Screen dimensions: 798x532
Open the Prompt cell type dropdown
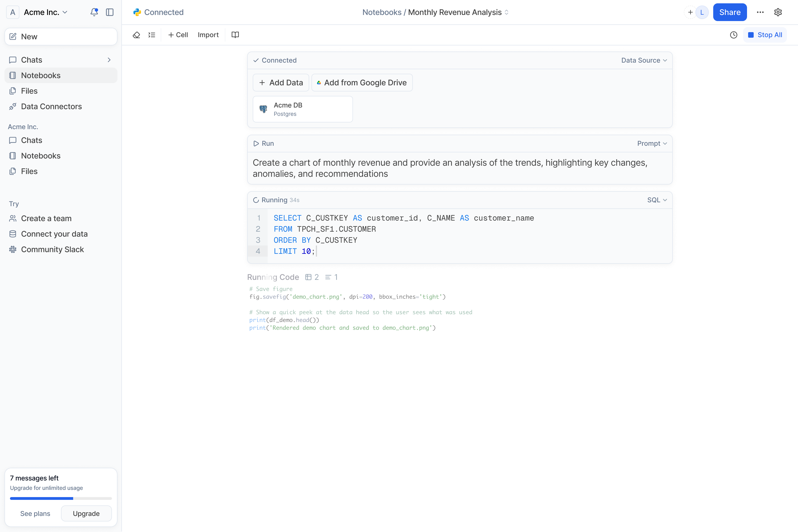pos(652,144)
